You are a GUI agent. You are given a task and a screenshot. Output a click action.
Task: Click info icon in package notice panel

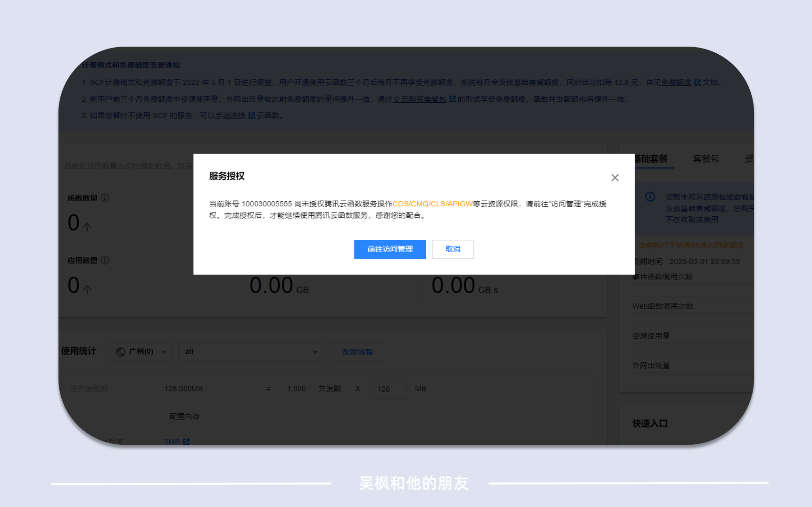(x=650, y=196)
